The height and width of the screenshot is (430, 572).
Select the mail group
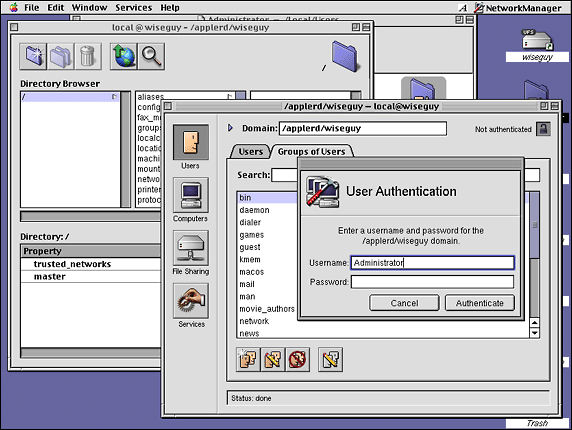[x=267, y=284]
